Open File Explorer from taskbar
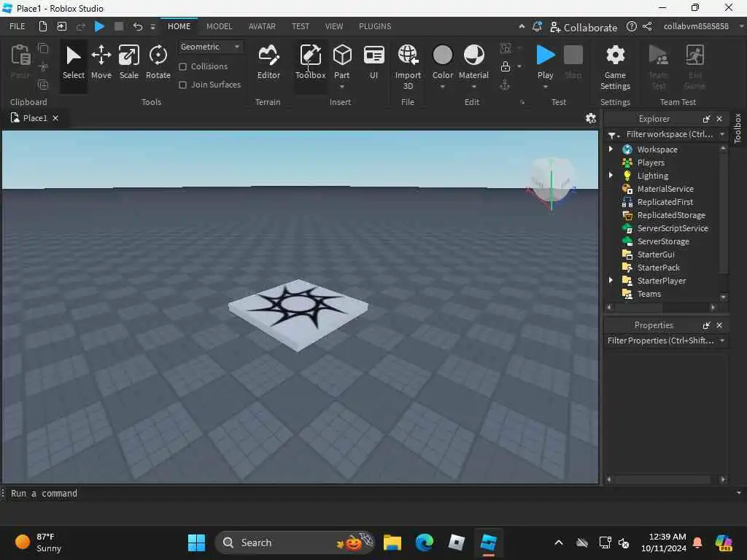This screenshot has width=747, height=560. tap(392, 542)
